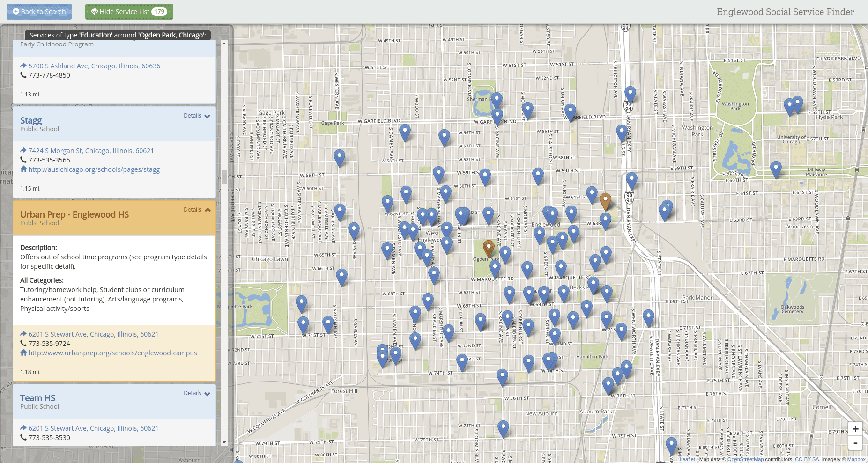Click the blue marker near W 79th St by Racine
Image resolution: width=868 pixels, height=463 pixels.
click(x=503, y=429)
